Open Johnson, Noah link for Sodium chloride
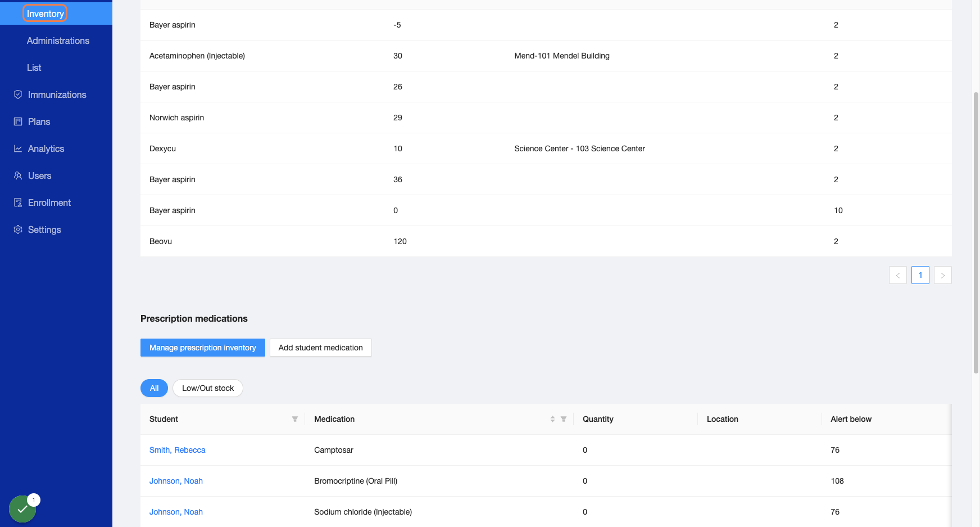Image resolution: width=980 pixels, height=527 pixels. [176, 512]
